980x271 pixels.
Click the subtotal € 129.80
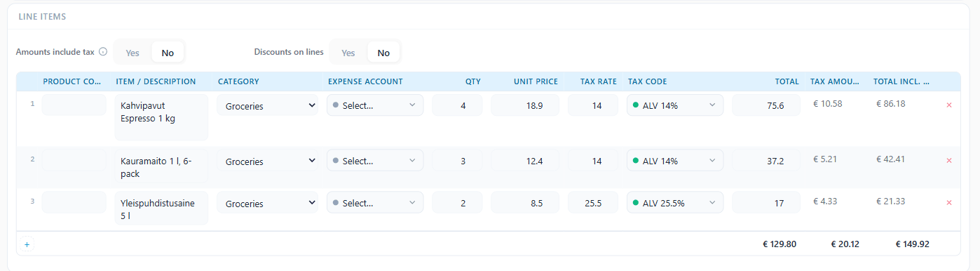[x=780, y=244]
